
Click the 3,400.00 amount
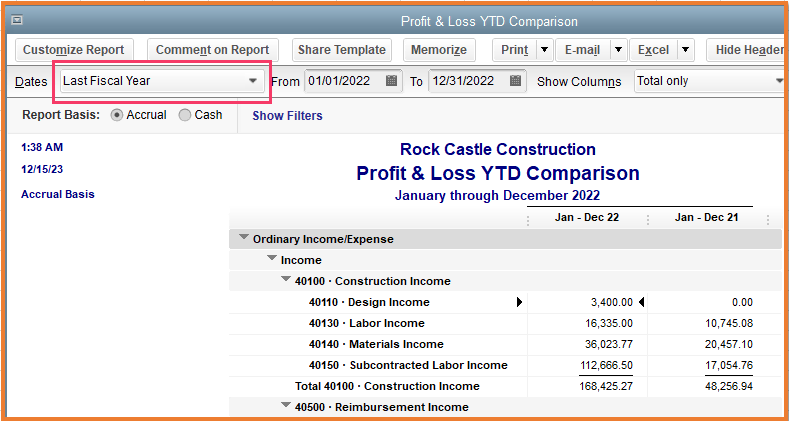coord(612,302)
